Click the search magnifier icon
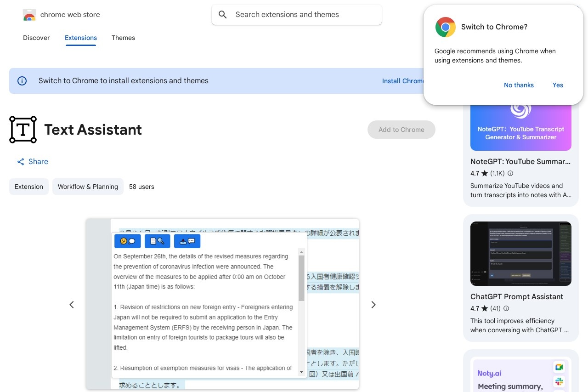The image size is (588, 392). 223,15
